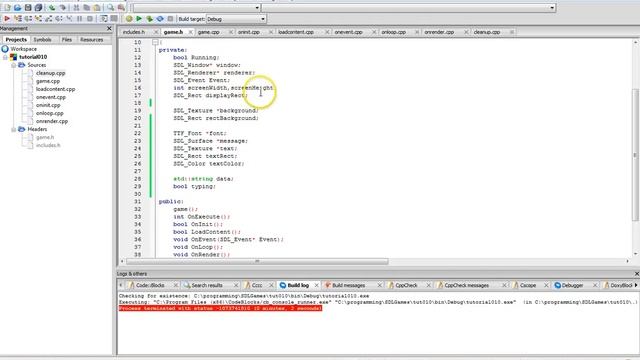Open the Debugging windows icon
Image resolution: width=640 pixels, height=360 pixels.
tap(104, 19)
